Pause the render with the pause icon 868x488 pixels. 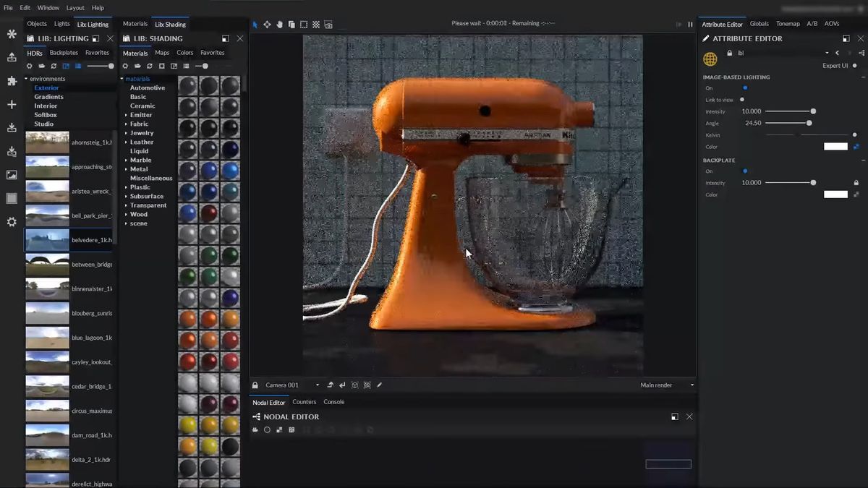click(690, 25)
